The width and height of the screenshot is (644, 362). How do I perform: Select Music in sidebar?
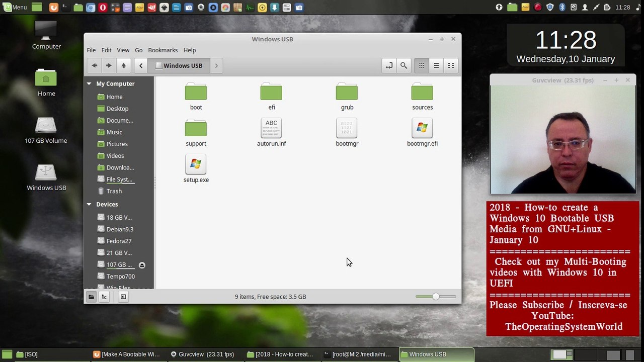[x=114, y=132]
